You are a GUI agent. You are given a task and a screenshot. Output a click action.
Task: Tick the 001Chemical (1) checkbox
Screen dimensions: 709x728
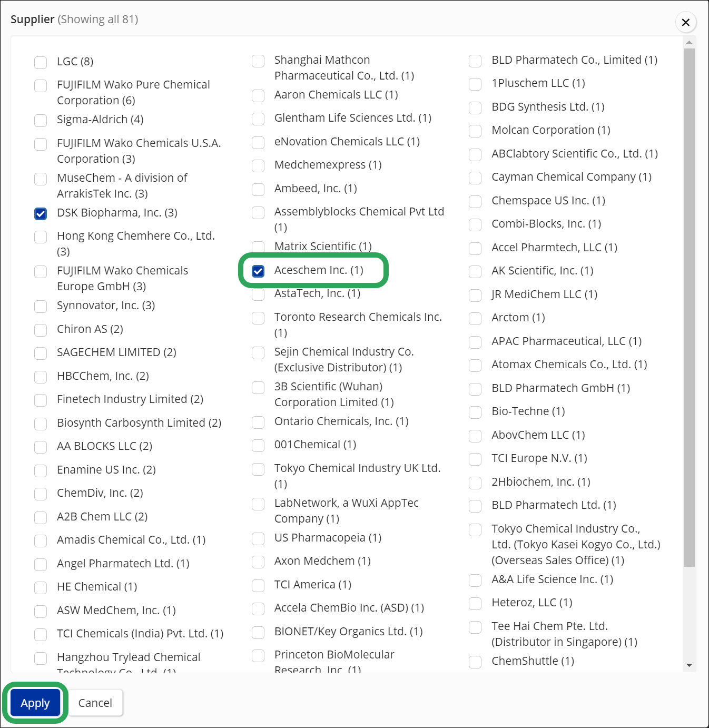tap(258, 446)
